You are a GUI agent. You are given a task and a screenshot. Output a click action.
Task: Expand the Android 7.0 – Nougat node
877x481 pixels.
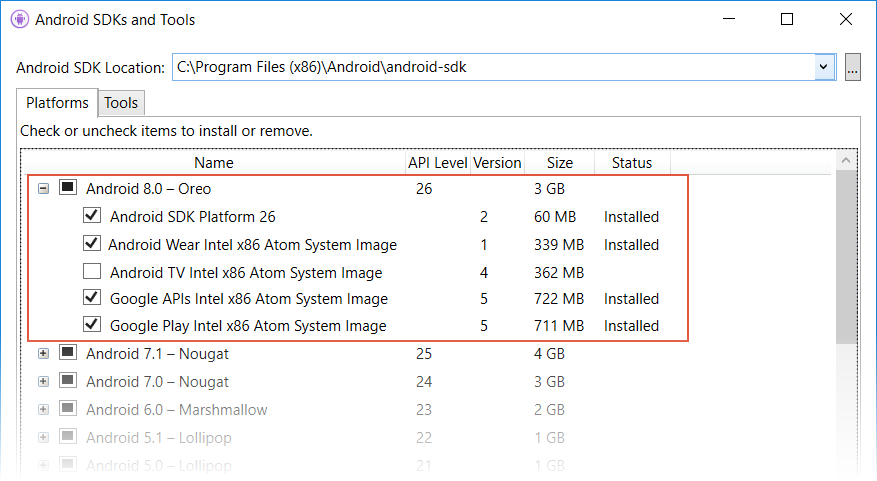tap(44, 381)
